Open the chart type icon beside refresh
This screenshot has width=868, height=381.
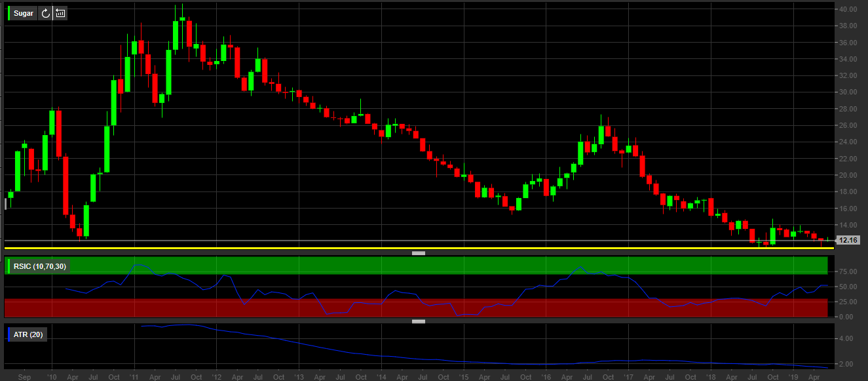[x=60, y=13]
